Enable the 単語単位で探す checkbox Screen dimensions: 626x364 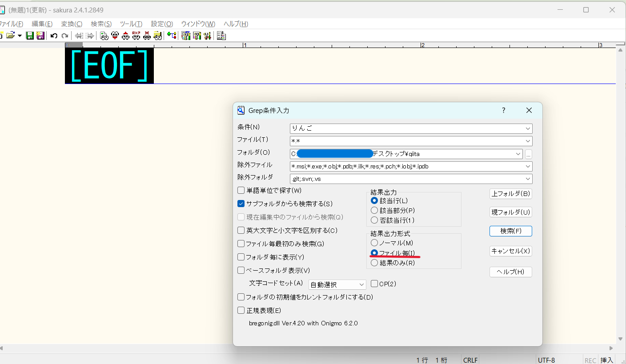[x=241, y=190]
